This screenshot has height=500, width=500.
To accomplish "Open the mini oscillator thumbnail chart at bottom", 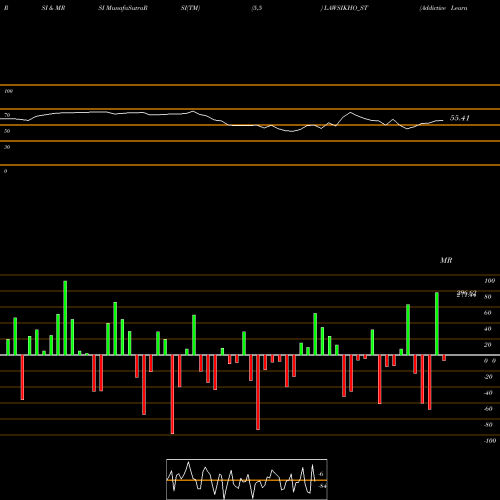I will [x=247, y=479].
